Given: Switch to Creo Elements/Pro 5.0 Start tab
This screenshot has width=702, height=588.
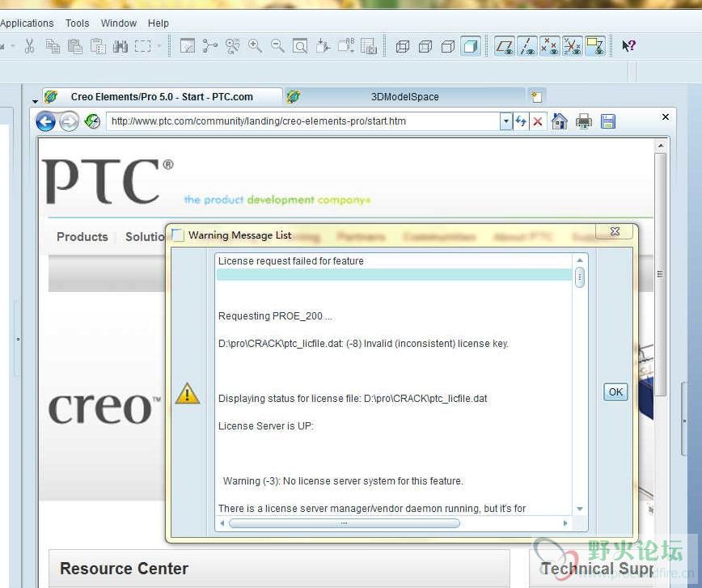Looking at the screenshot, I should [163, 97].
